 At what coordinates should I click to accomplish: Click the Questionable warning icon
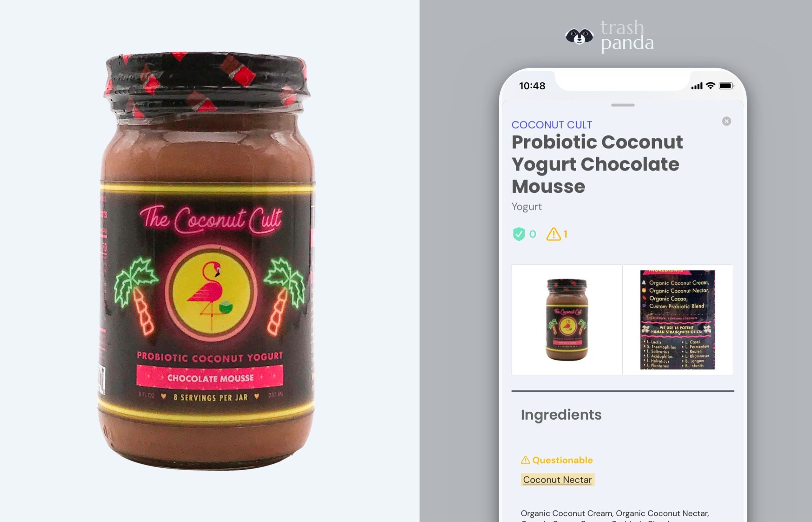(525, 460)
